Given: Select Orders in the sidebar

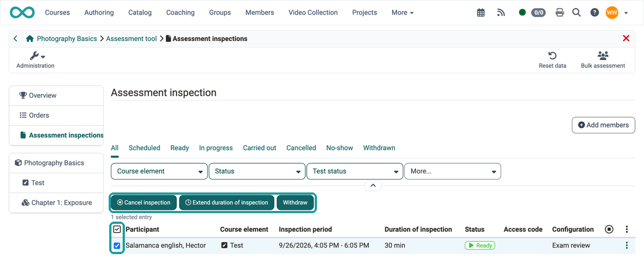Looking at the screenshot, I should click(x=56, y=115).
